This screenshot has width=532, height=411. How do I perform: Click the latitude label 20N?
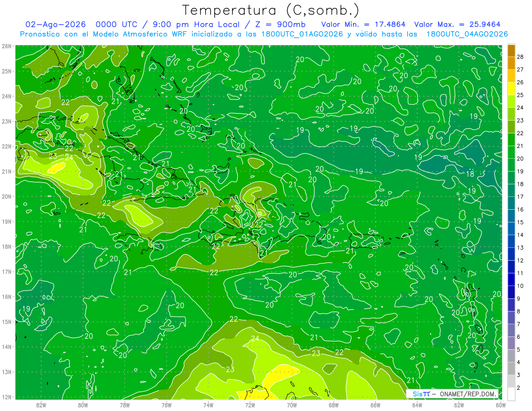point(7,196)
